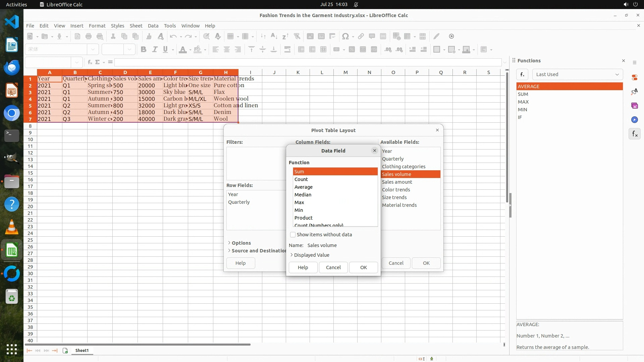Screen dimensions: 644x362
Task: Click the Sort Ascending toolbar icon
Action: tap(274, 36)
